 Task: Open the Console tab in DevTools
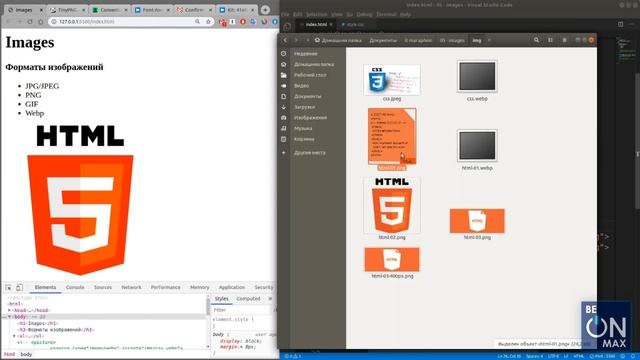(75, 287)
